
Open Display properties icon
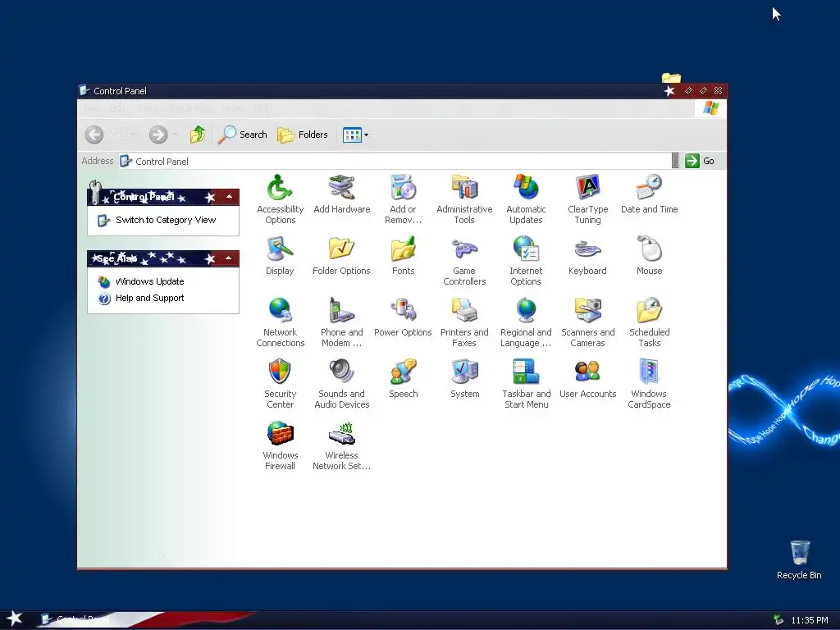280,256
